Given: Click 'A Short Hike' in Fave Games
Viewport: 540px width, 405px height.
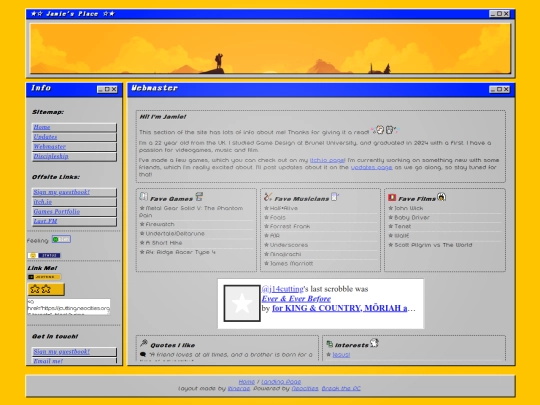Looking at the screenshot, I should 164,243.
